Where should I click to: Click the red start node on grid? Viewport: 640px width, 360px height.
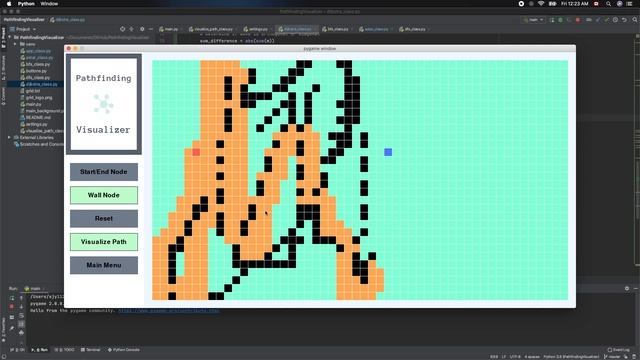[196, 152]
